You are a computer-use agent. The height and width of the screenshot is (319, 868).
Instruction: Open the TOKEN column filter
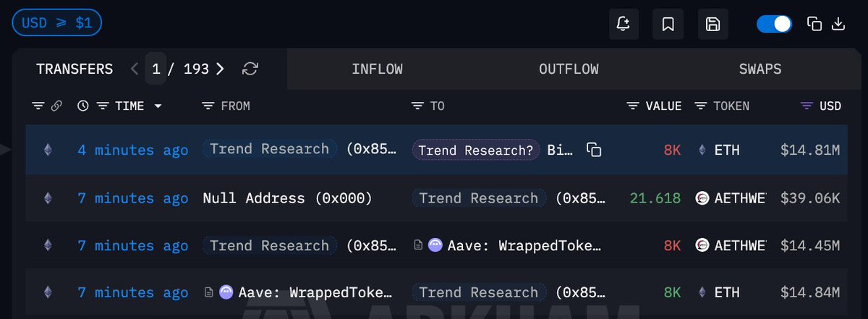[700, 106]
